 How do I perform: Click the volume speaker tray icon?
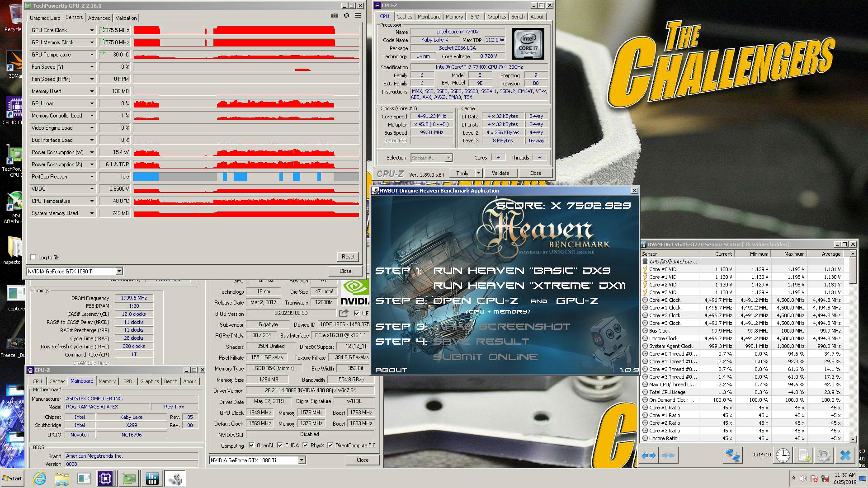click(803, 479)
